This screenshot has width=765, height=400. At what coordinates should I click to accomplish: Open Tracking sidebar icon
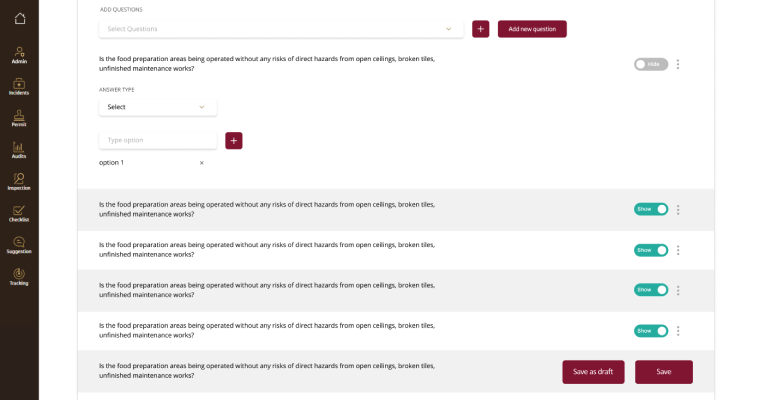(x=19, y=276)
